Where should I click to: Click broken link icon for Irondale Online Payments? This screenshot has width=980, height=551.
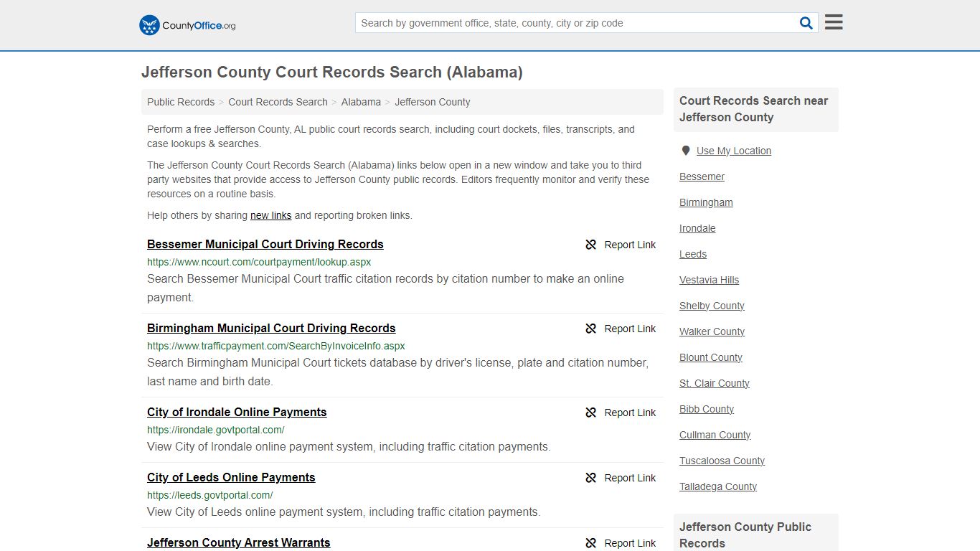coord(591,413)
